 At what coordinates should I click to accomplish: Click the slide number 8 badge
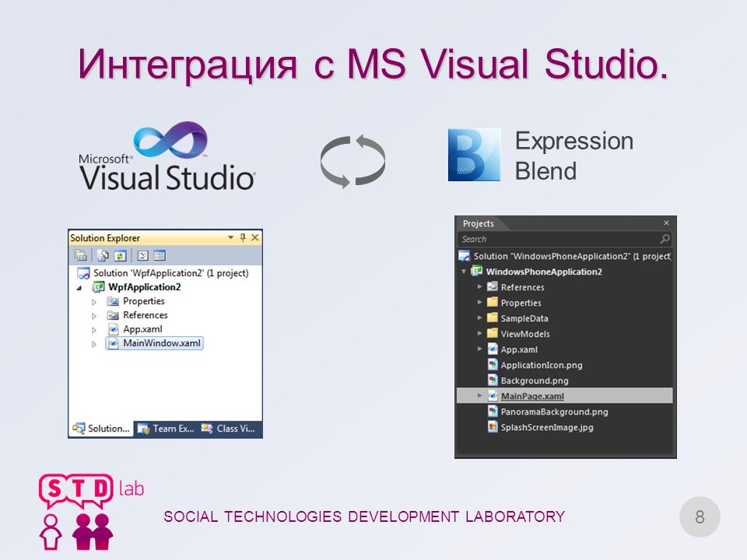[x=700, y=516]
